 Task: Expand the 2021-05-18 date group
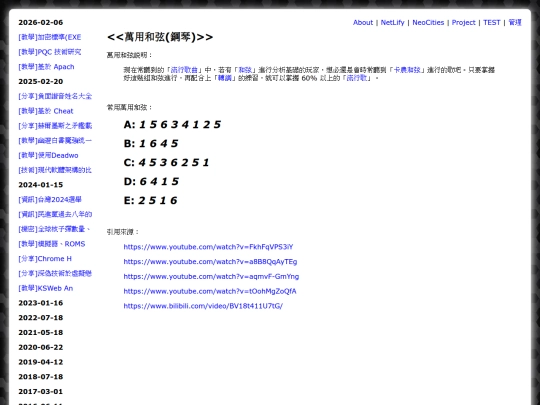pyautogui.click(x=41, y=333)
